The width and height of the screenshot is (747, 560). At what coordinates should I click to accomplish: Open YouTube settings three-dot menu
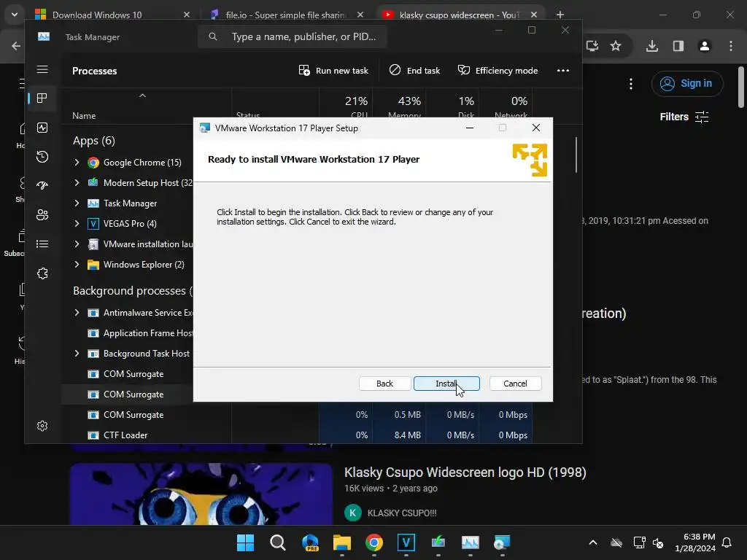click(x=631, y=84)
